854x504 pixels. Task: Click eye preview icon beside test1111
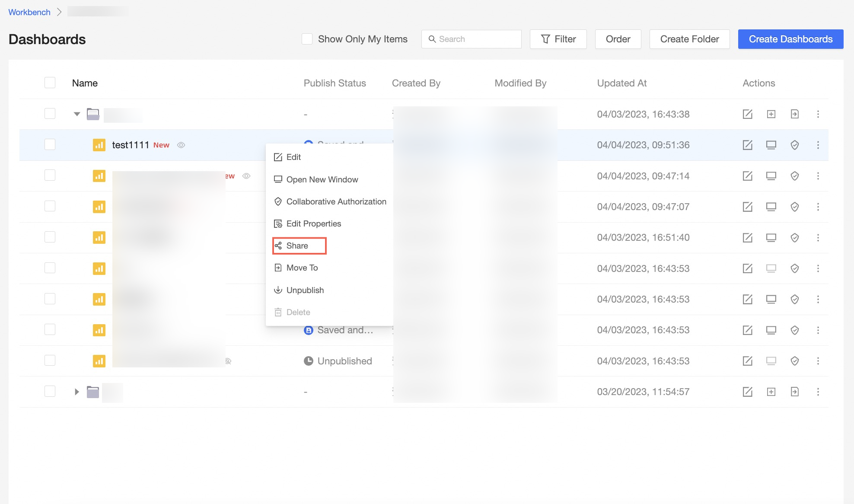pyautogui.click(x=181, y=145)
